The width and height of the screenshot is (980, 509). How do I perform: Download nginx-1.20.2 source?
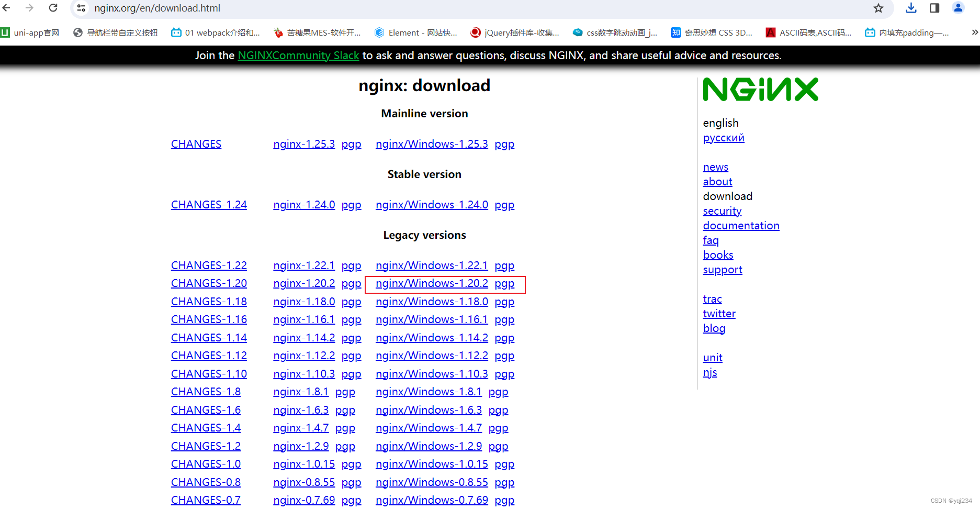coord(304,283)
